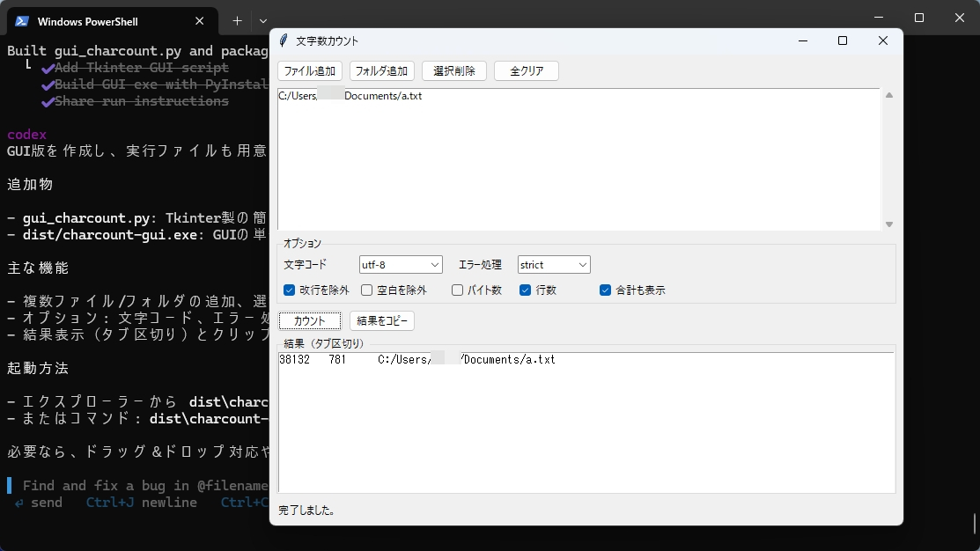Click the フォルダ追加 button
Viewport: 980px width, 551px height.
[381, 70]
